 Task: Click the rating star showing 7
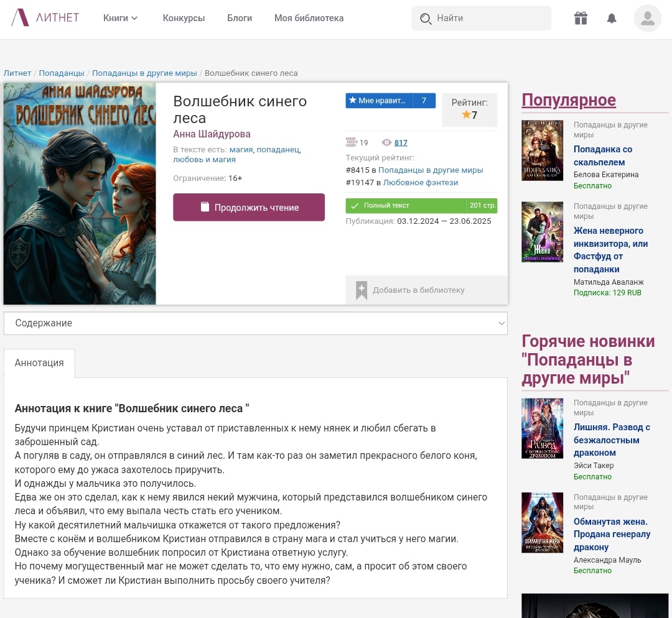tap(466, 114)
